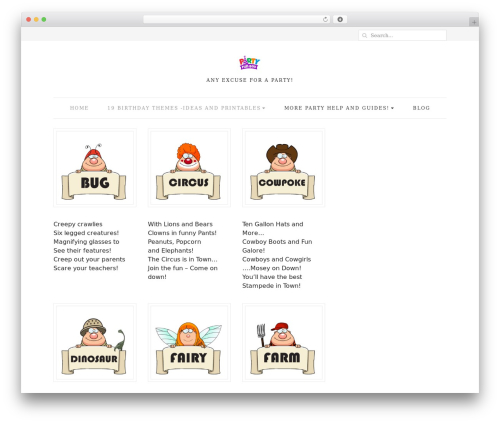The height and width of the screenshot is (423, 500).
Task: Click the Party logo at top
Action: click(249, 62)
